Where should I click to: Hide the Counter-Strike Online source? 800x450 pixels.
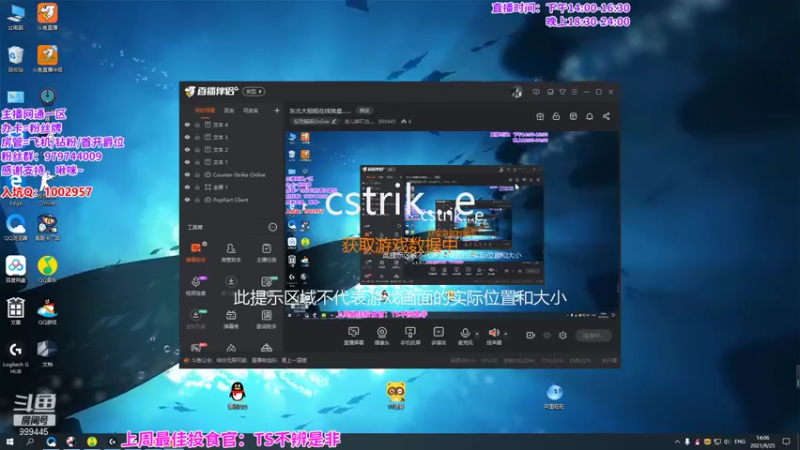click(x=187, y=174)
